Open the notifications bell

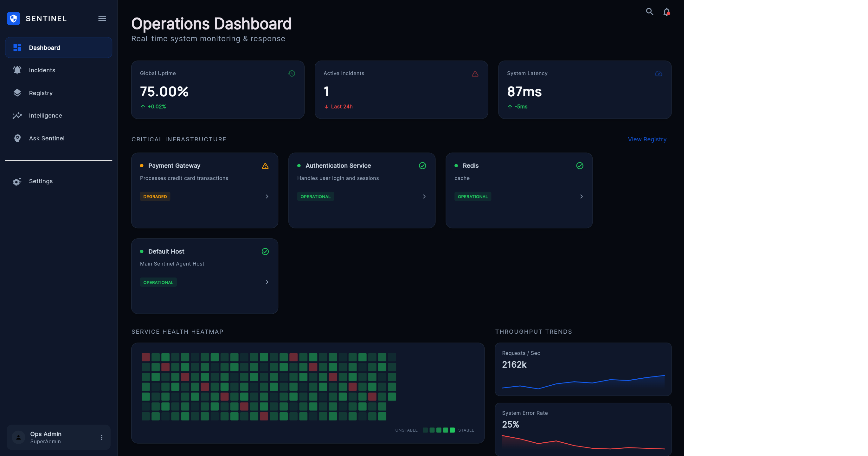coord(666,12)
